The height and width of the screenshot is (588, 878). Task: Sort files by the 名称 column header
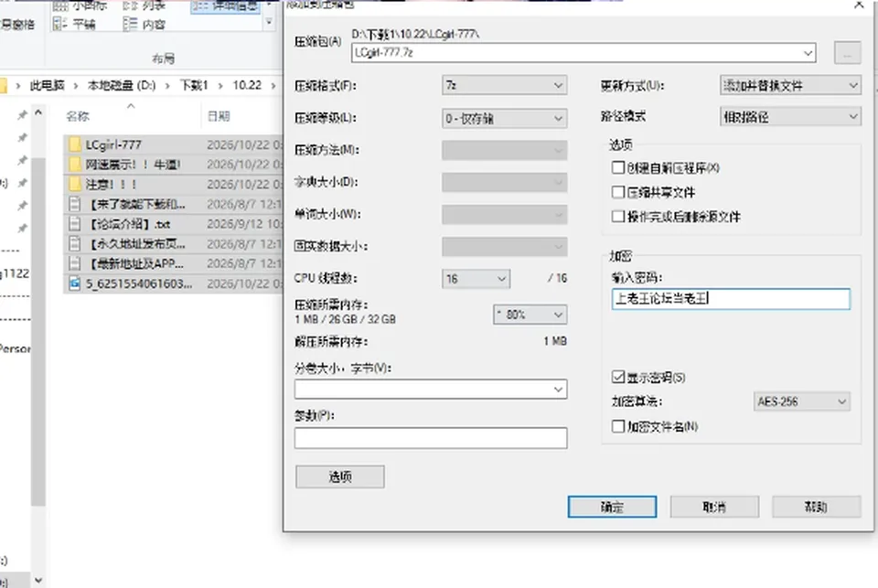tap(78, 116)
